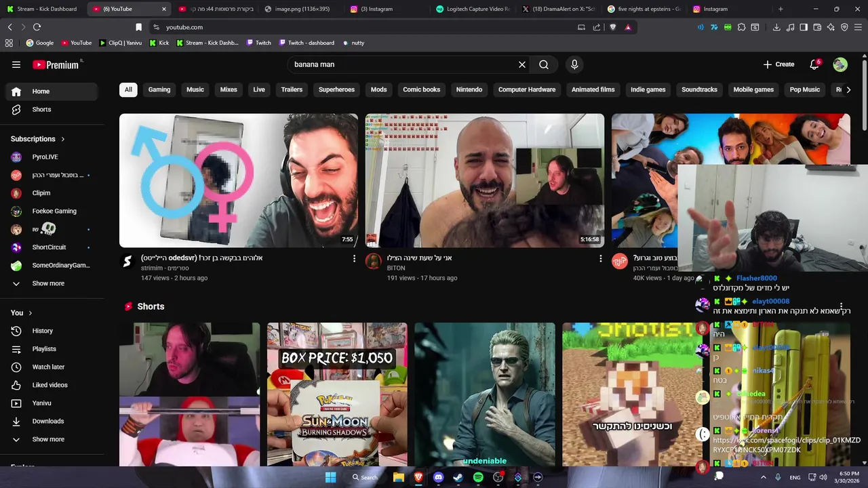Select the Music filter chip
The height and width of the screenshot is (488, 868).
coord(195,89)
